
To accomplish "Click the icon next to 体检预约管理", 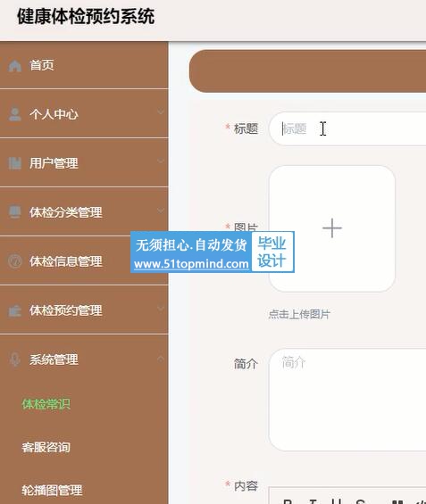I will (15, 310).
